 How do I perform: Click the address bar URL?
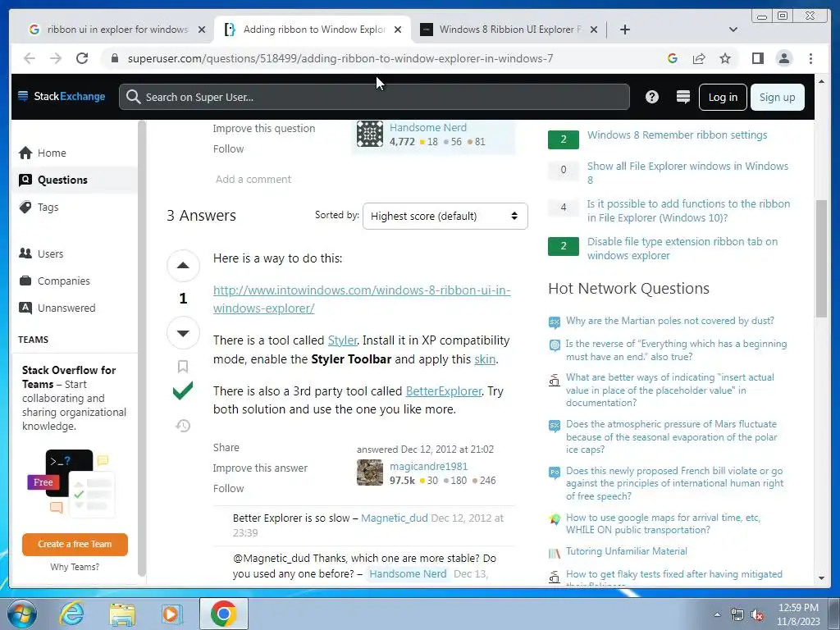340,58
